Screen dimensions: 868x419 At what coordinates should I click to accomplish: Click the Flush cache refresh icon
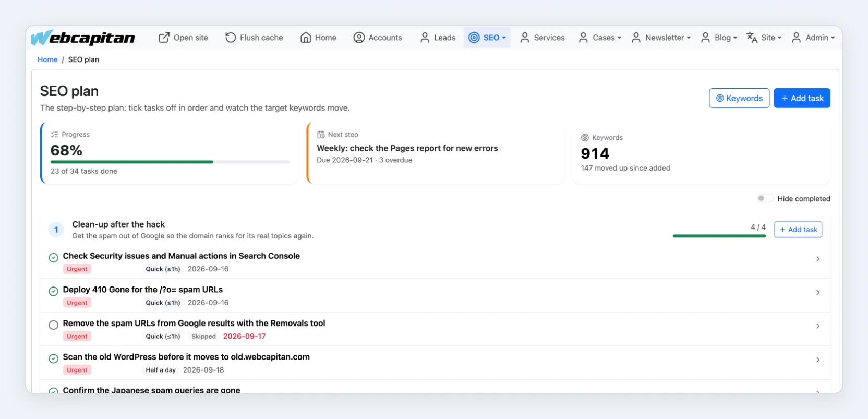coord(231,38)
